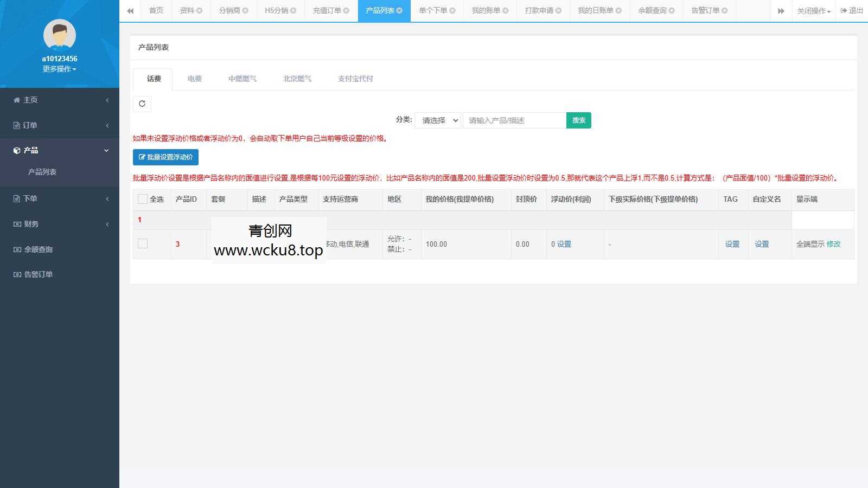The height and width of the screenshot is (488, 868).
Task: Open the 充值订单 tab in top bar
Action: coord(327,10)
